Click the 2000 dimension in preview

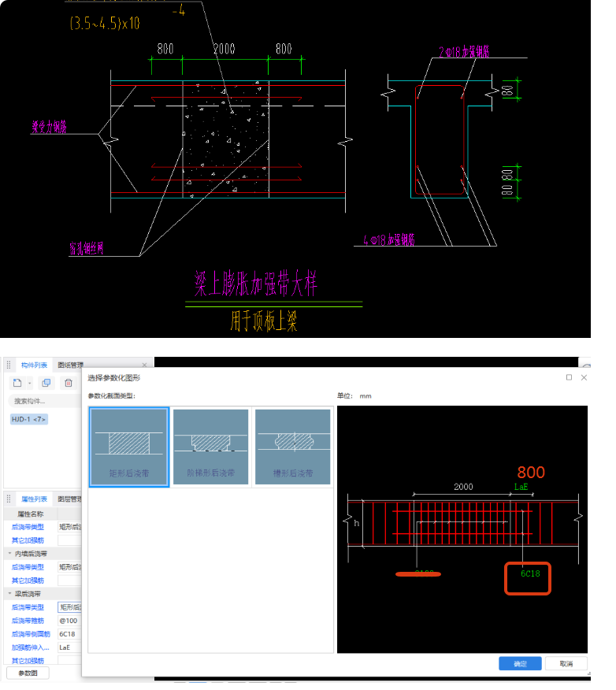(x=463, y=486)
